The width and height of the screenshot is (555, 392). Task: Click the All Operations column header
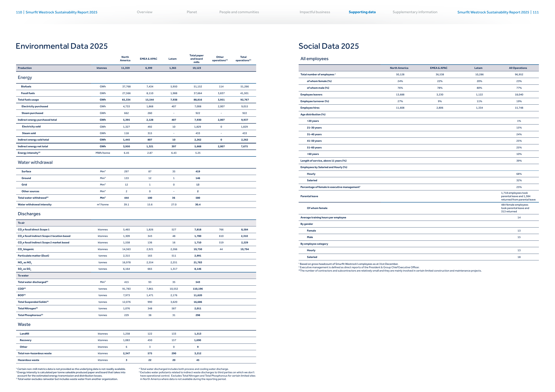tap(518, 68)
